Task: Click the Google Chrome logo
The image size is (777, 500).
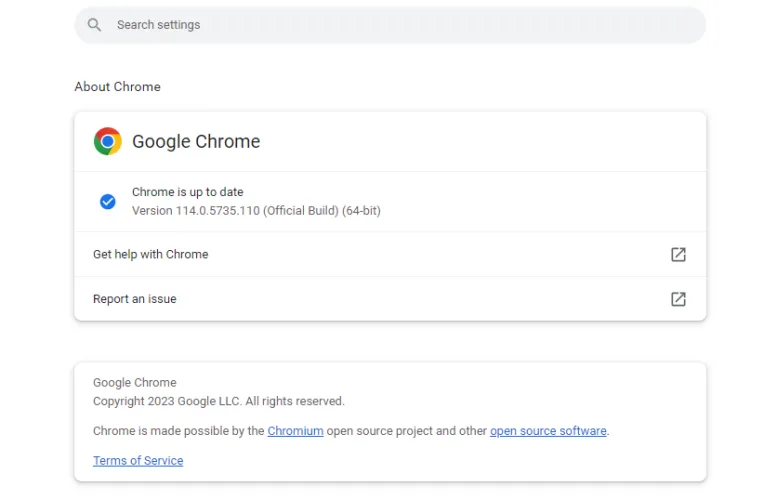Action: (108, 141)
